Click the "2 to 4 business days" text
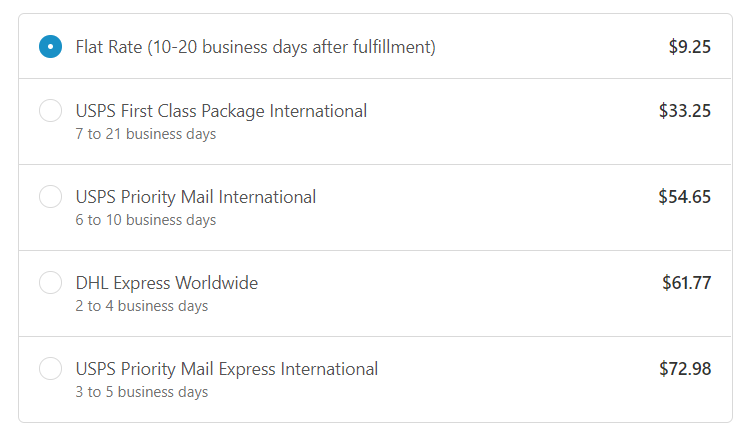751x436 pixels. point(142,306)
